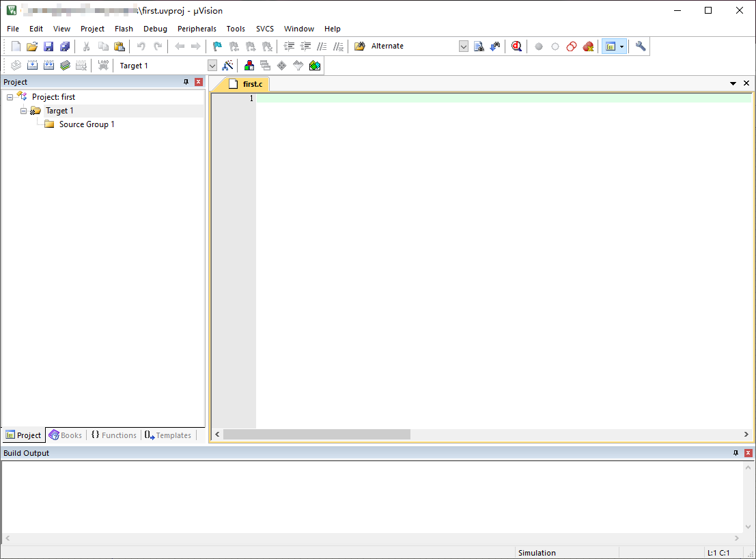
Task: Rebuild all target files icon
Action: tap(48, 65)
